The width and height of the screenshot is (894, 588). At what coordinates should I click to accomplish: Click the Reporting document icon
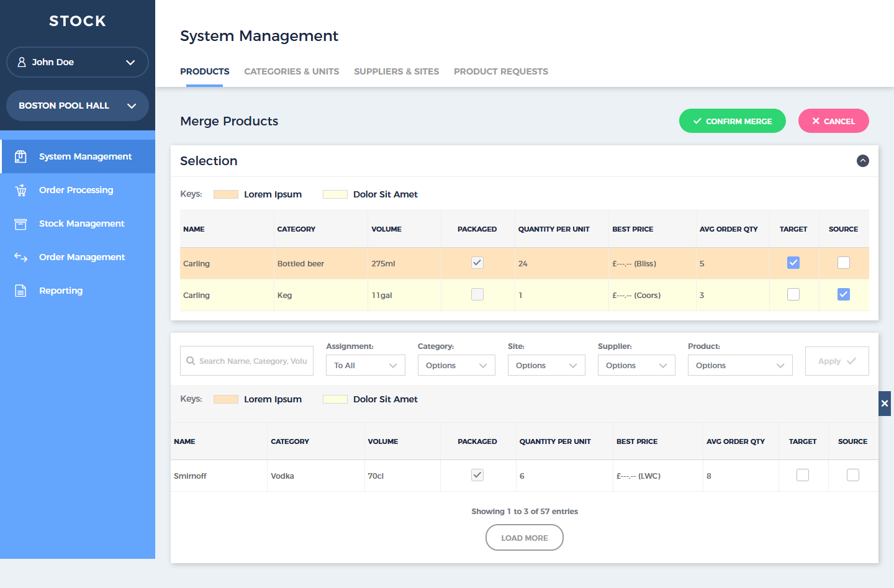click(20, 291)
